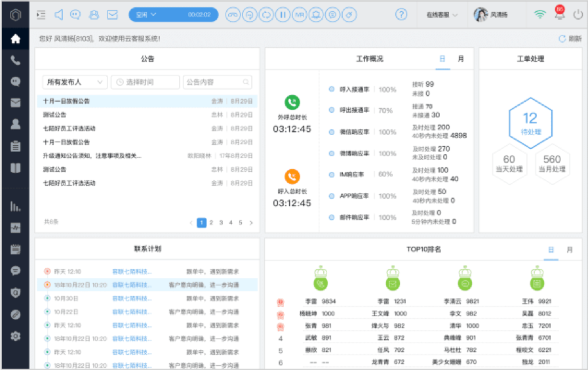The height and width of the screenshot is (370, 588).
Task: Go to announcement page 5
Action: click(x=241, y=222)
